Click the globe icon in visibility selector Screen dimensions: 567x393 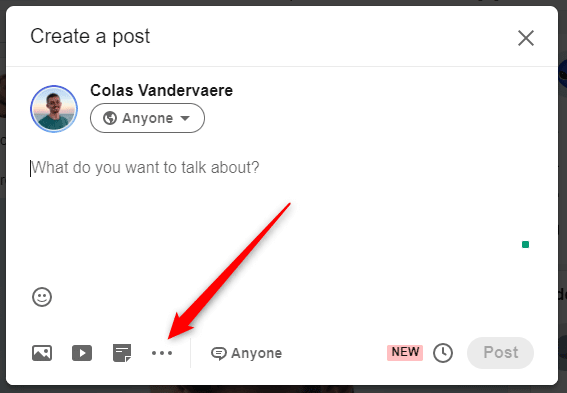tap(110, 118)
